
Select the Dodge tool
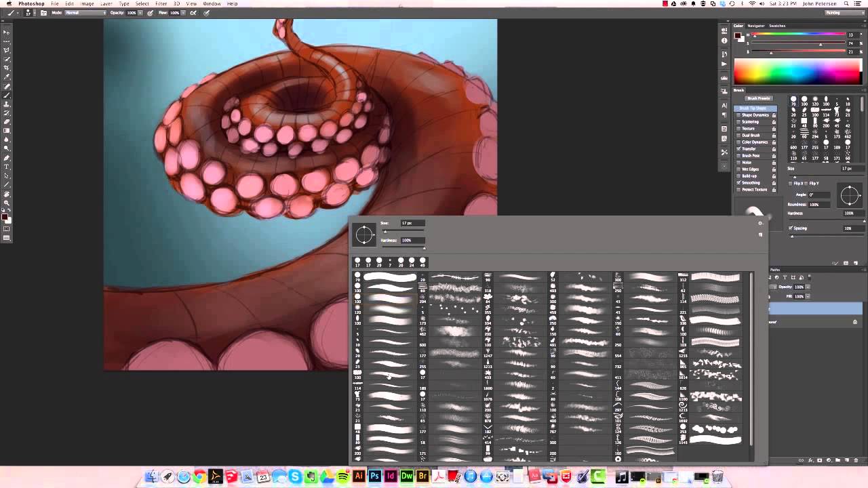(x=7, y=148)
